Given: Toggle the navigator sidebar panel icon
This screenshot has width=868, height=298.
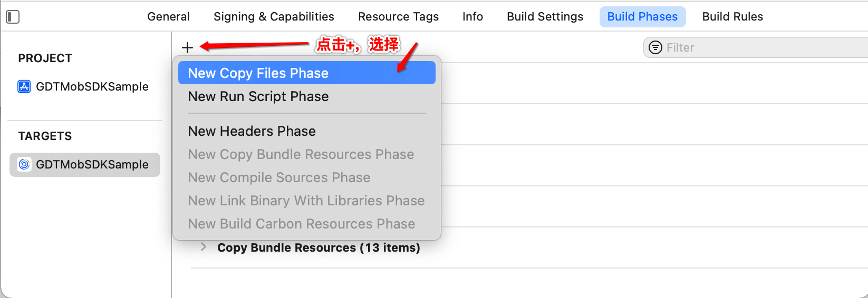Looking at the screenshot, I should point(13,17).
